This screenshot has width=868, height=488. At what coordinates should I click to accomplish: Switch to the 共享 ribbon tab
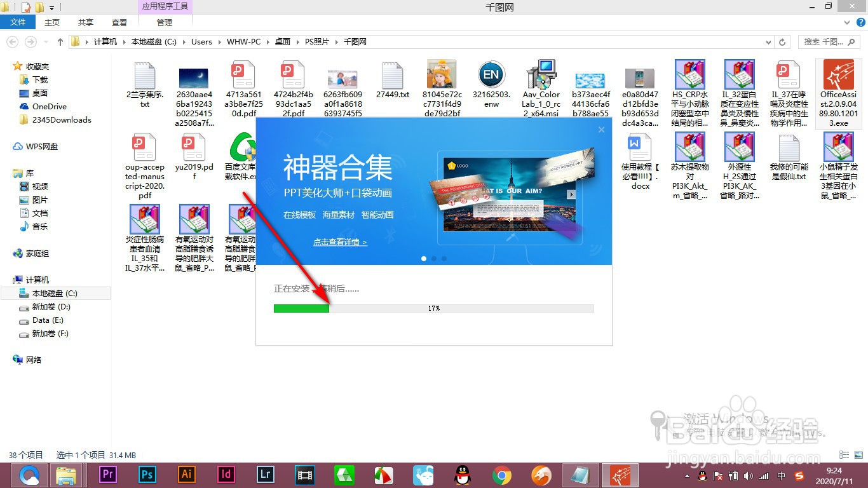86,22
